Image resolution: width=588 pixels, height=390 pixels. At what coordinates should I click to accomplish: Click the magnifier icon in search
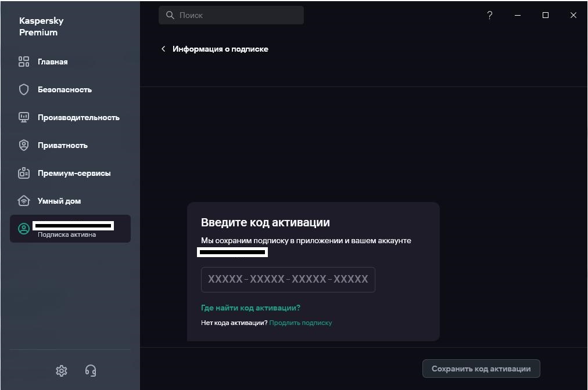pyautogui.click(x=170, y=15)
